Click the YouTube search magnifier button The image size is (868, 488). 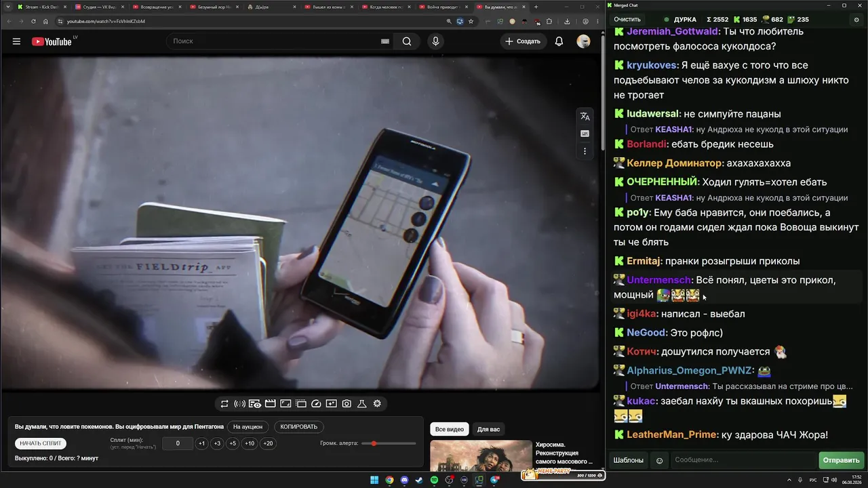(x=407, y=41)
